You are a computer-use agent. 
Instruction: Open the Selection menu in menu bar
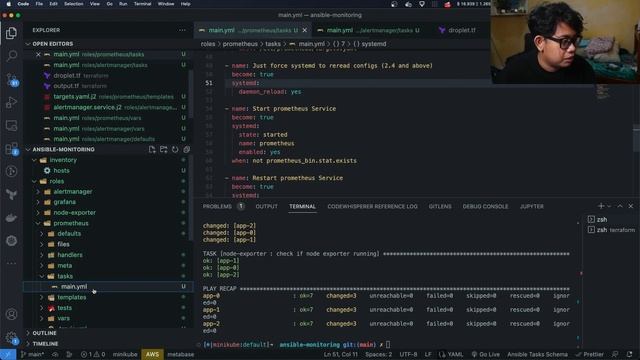tap(73, 4)
